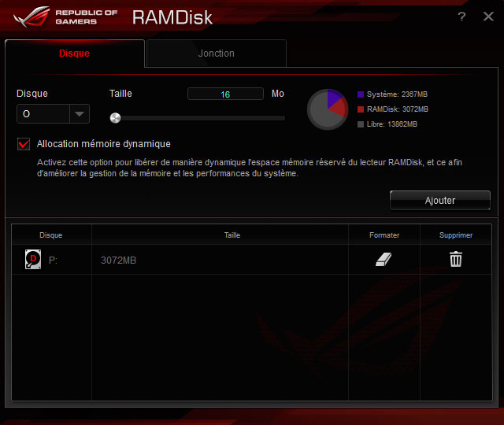The height and width of the screenshot is (425, 504).
Task: Delete the P: disk using the trash icon
Action: (455, 260)
